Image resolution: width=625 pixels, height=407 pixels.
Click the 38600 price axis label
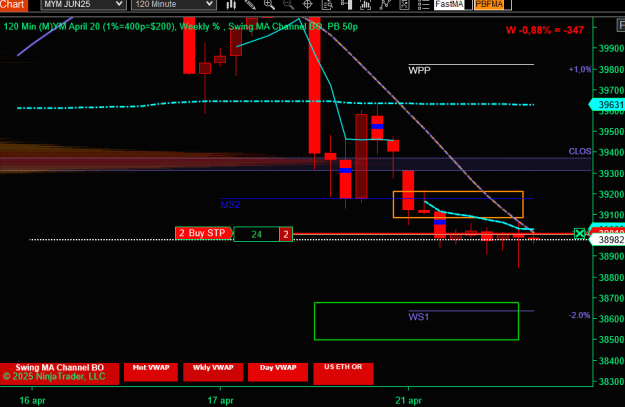coord(611,319)
